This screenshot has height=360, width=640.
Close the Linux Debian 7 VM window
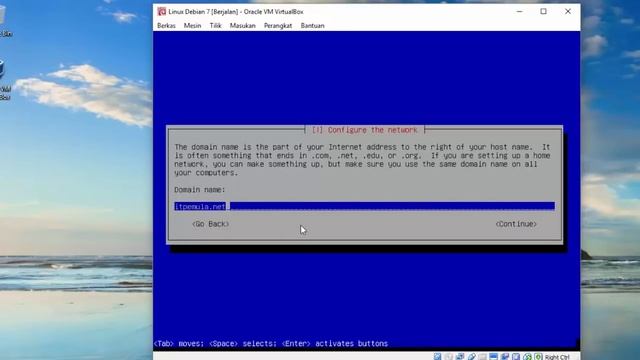568,12
